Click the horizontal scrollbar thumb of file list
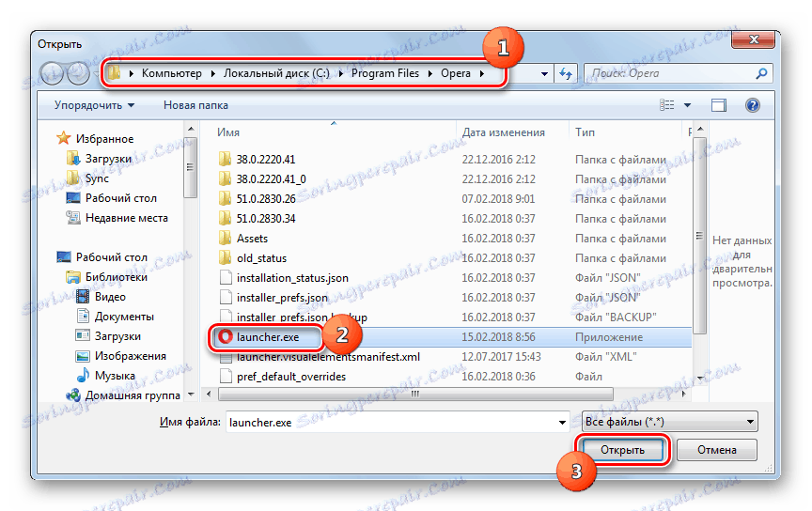 pyautogui.click(x=415, y=395)
